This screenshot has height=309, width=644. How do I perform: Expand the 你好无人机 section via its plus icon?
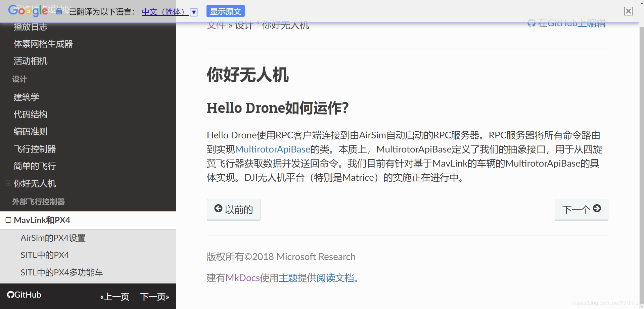point(8,183)
